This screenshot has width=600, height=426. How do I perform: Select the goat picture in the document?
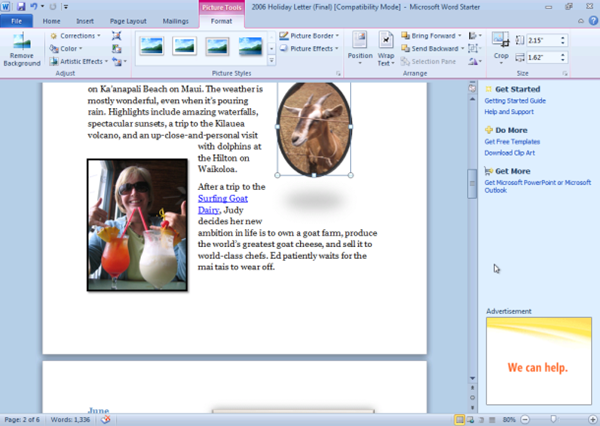coord(313,128)
